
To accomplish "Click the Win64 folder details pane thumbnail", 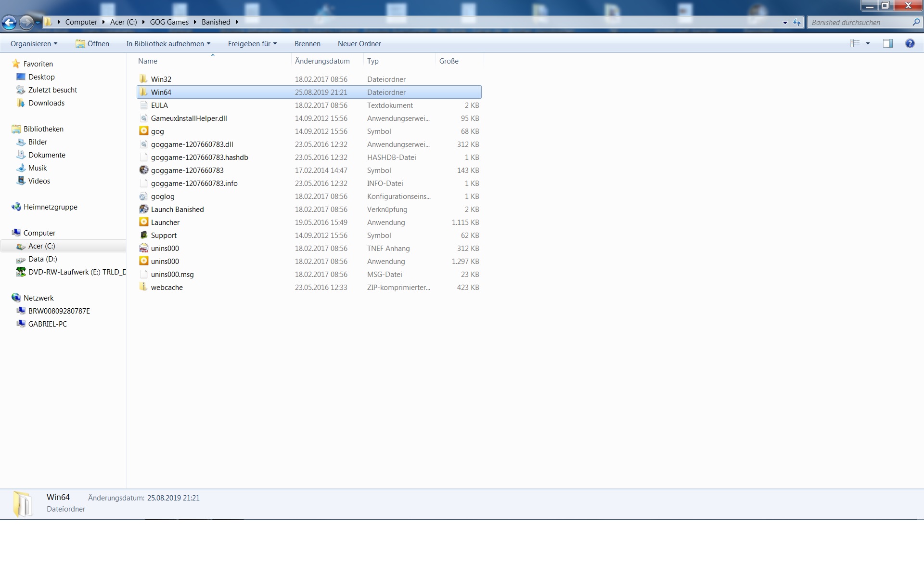I will click(x=22, y=504).
